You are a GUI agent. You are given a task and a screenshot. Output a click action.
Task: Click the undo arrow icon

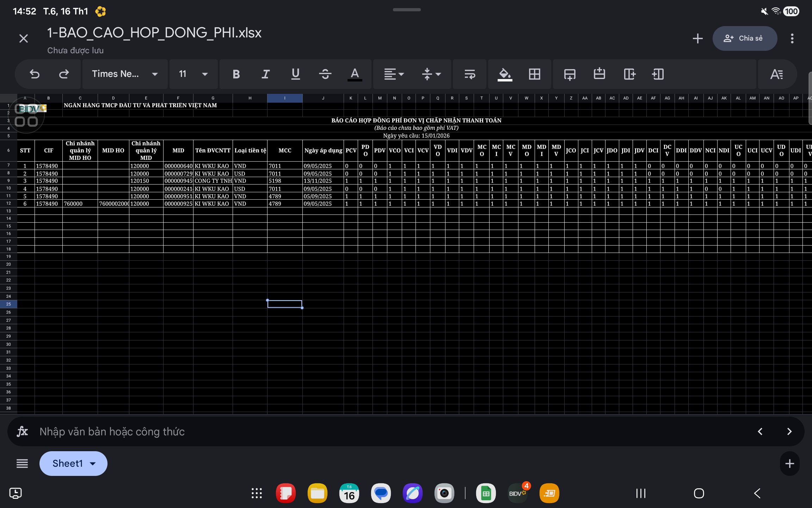(x=35, y=74)
